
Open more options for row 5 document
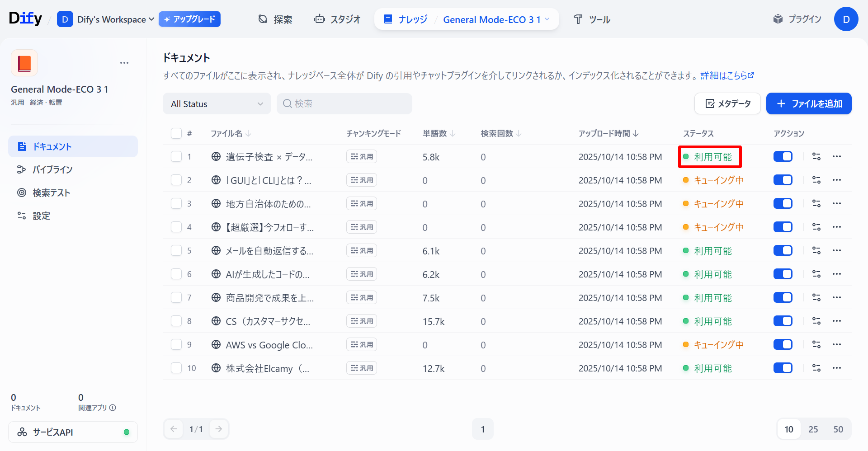(836, 250)
